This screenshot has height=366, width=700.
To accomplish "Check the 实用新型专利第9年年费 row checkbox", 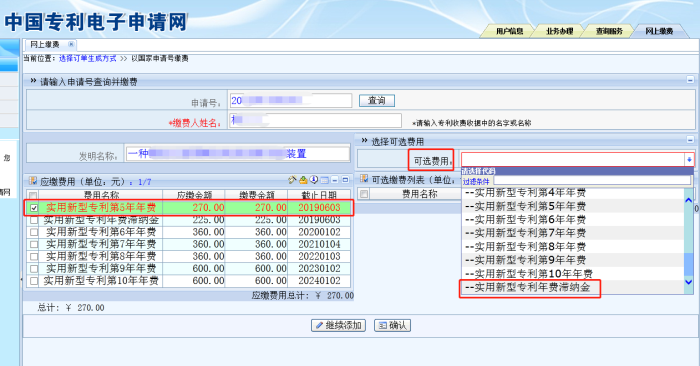I will coord(34,269).
